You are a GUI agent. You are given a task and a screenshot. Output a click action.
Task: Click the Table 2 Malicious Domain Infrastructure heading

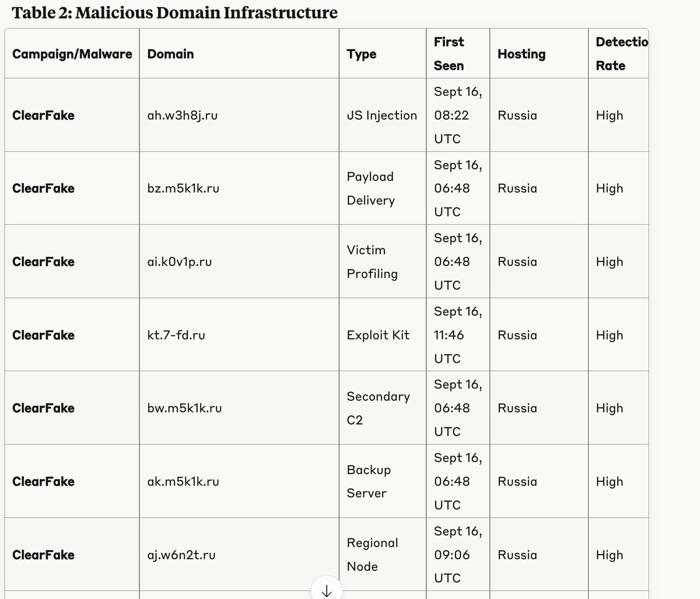click(175, 12)
